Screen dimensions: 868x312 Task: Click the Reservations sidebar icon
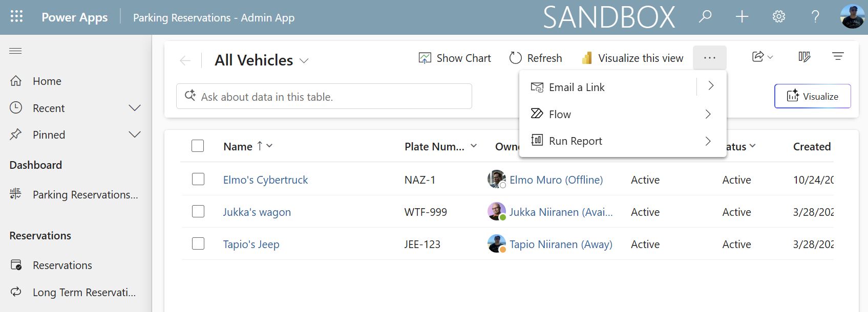point(16,265)
